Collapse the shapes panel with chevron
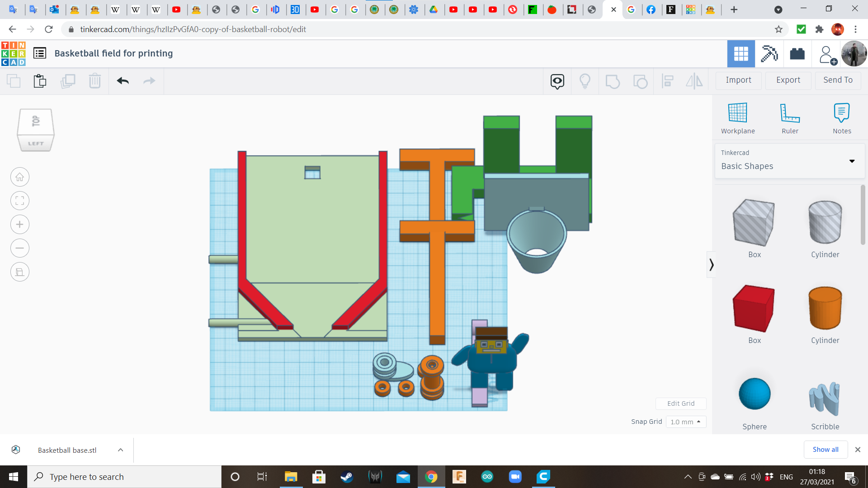 tap(711, 265)
